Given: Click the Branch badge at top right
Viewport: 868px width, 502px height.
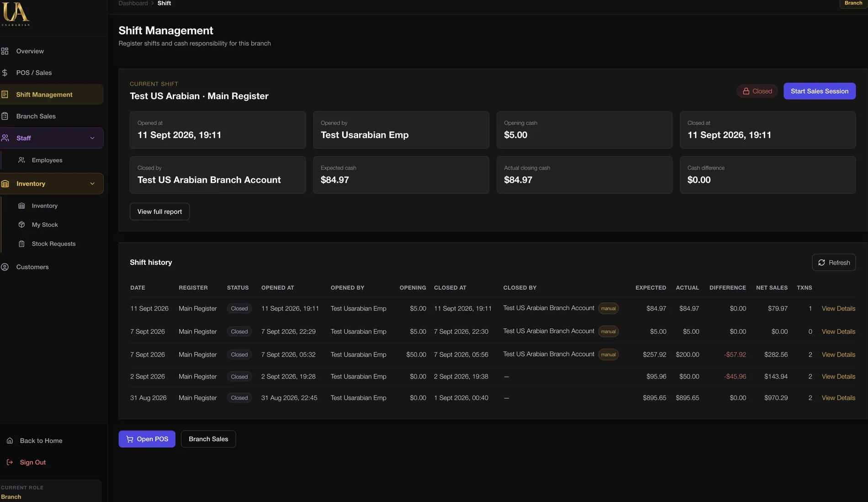Looking at the screenshot, I should click(x=853, y=3).
